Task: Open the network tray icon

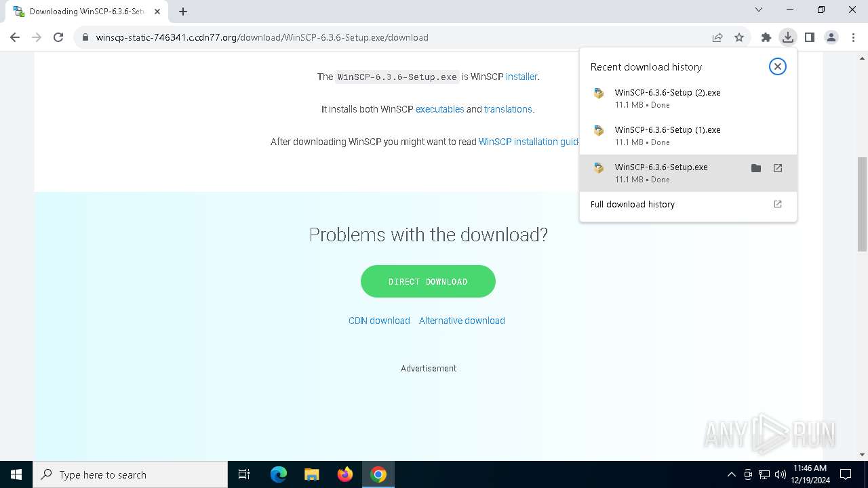Action: pyautogui.click(x=764, y=474)
